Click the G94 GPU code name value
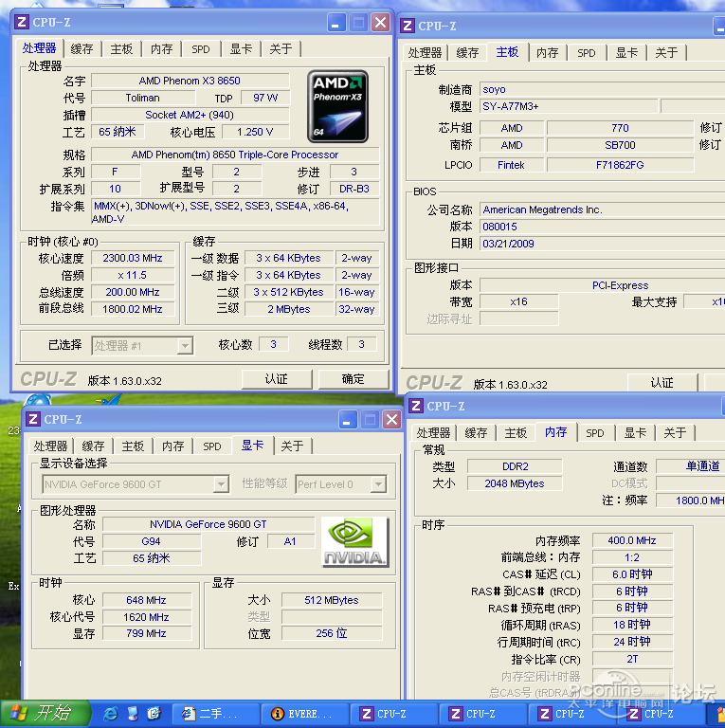 tap(152, 541)
